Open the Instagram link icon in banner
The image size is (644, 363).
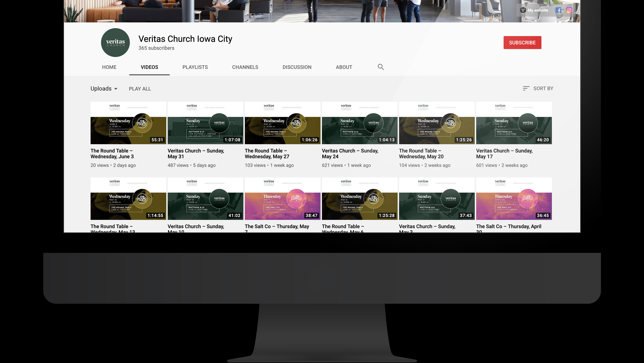tap(569, 10)
